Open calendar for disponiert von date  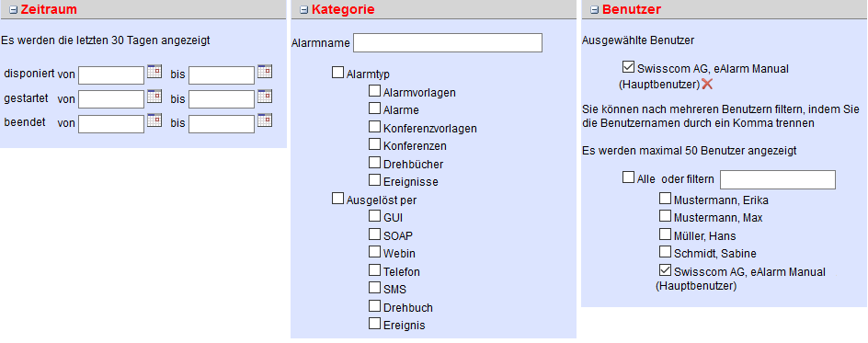coord(154,72)
